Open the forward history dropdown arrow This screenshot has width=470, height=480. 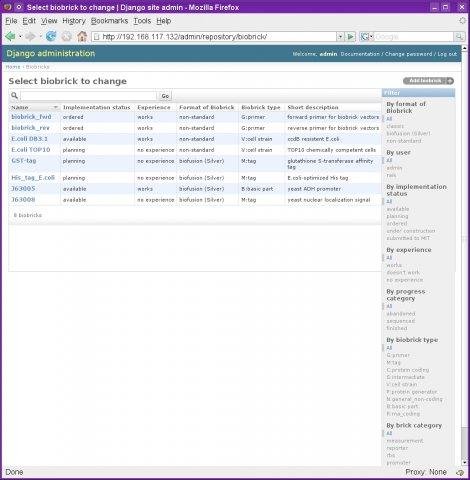tap(40, 36)
